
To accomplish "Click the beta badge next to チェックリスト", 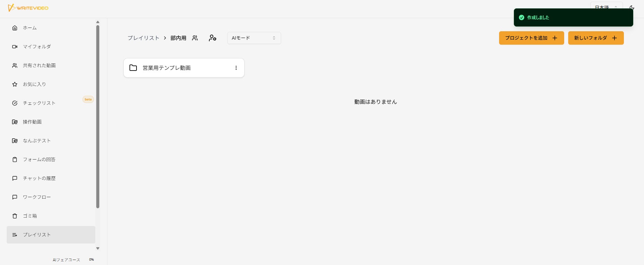I will [88, 99].
